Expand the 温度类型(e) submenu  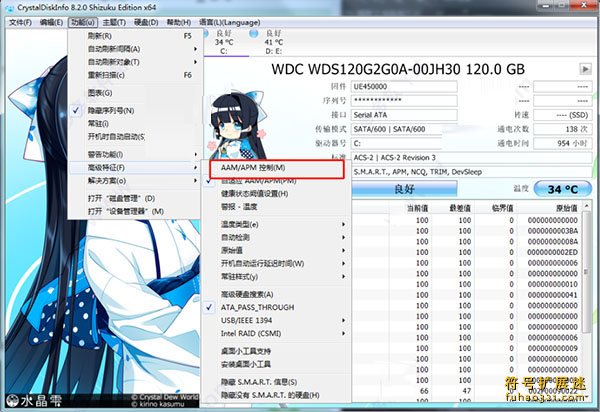coord(276,225)
